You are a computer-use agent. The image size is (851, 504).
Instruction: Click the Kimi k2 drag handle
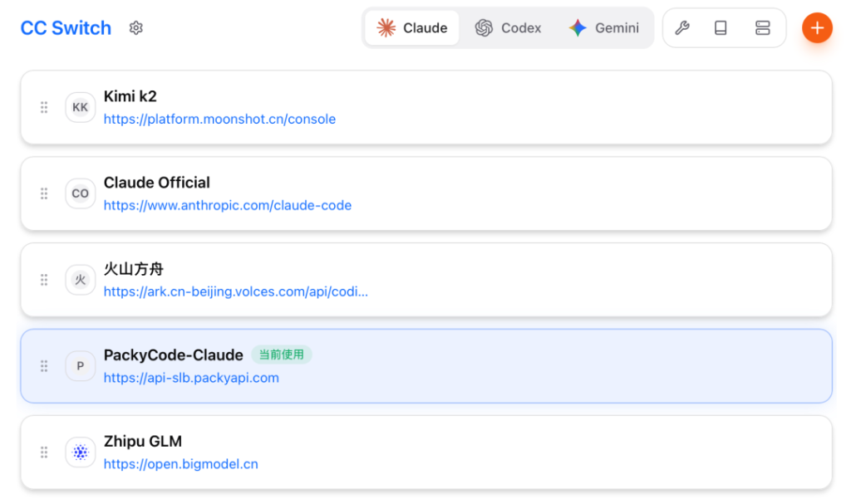tap(44, 107)
